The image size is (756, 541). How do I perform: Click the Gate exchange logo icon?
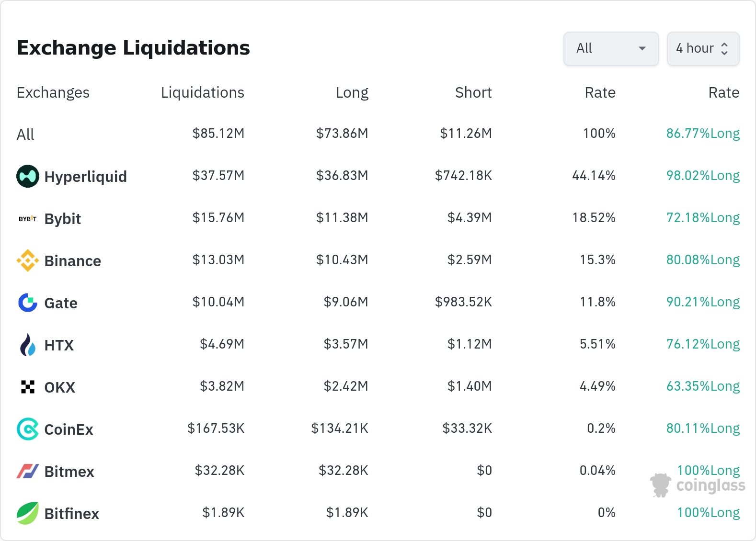coord(28,303)
